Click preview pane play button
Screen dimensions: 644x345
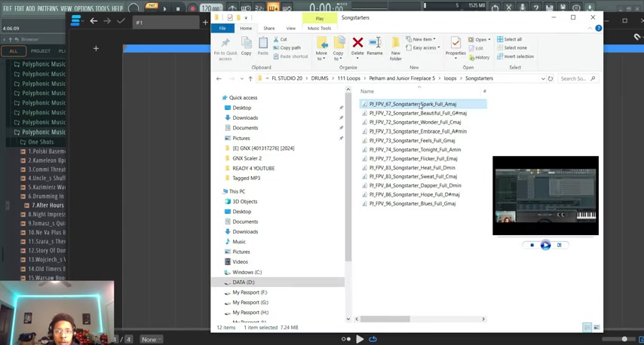click(x=545, y=246)
